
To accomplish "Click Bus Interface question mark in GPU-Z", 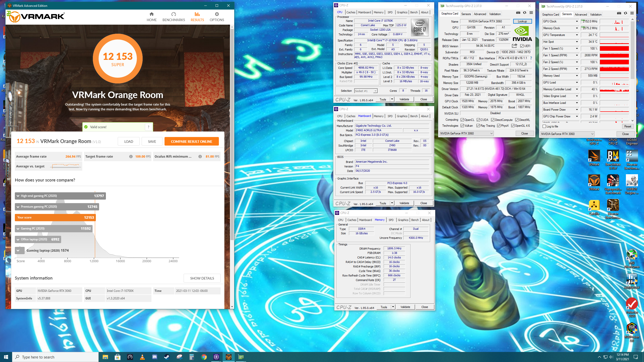I will point(531,58).
